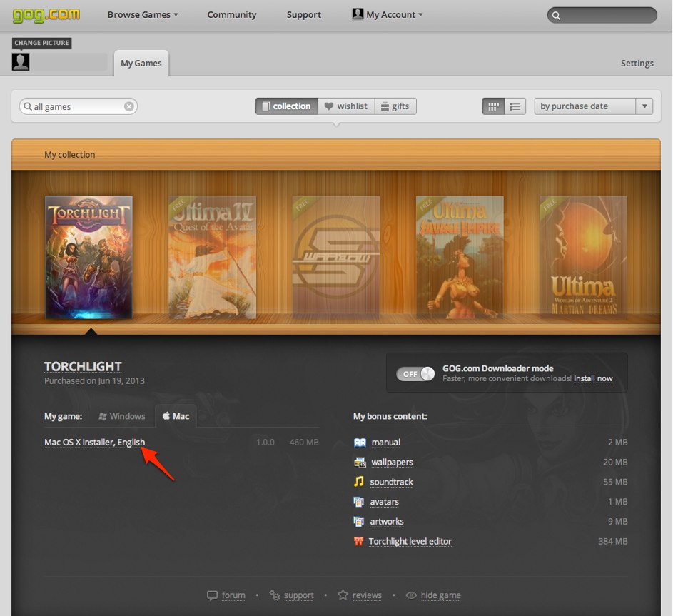This screenshot has height=616, width=673.
Task: Select the Mac platform tab
Action: point(176,416)
